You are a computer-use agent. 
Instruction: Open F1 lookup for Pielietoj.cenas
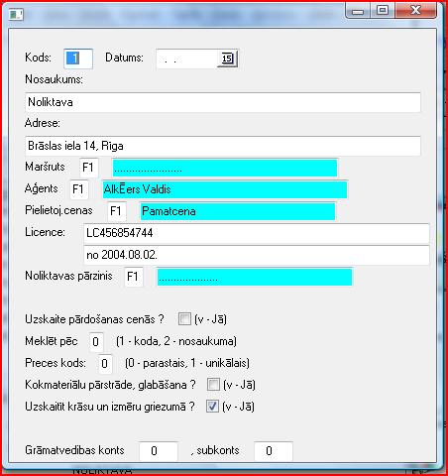pos(116,211)
